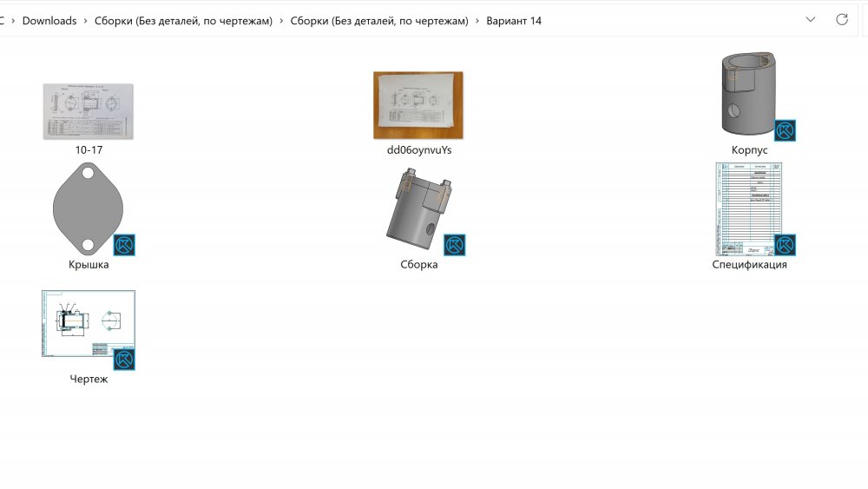The height and width of the screenshot is (489, 868).
Task: Click the 10-17 file name label
Action: point(89,150)
